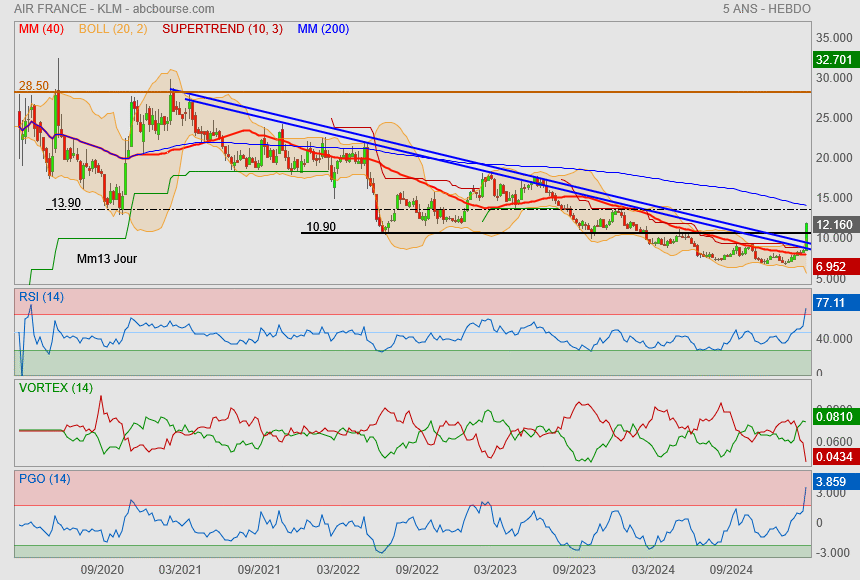Select the MM (40) legend label

click(41, 29)
